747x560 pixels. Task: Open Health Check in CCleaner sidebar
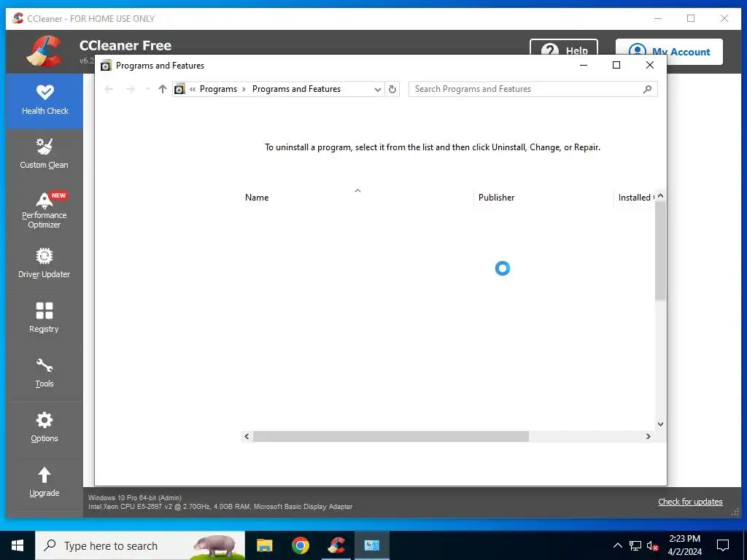44,101
